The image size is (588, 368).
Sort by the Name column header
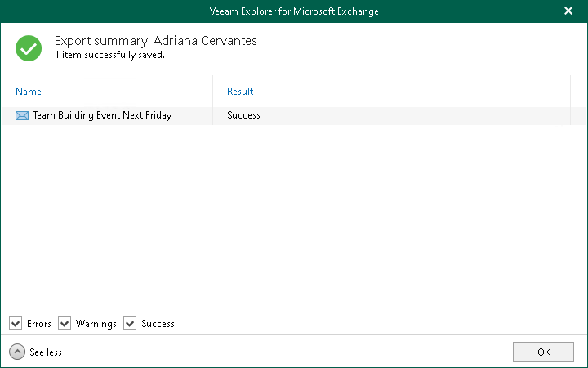click(x=29, y=92)
